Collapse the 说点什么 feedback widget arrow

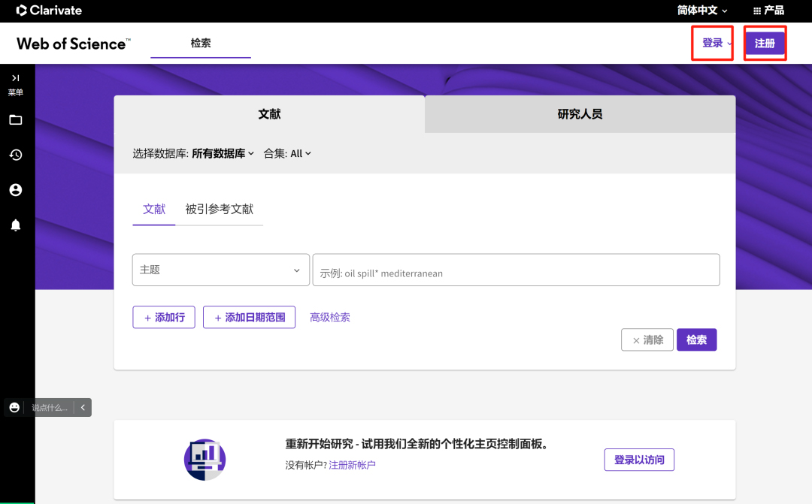click(x=83, y=408)
